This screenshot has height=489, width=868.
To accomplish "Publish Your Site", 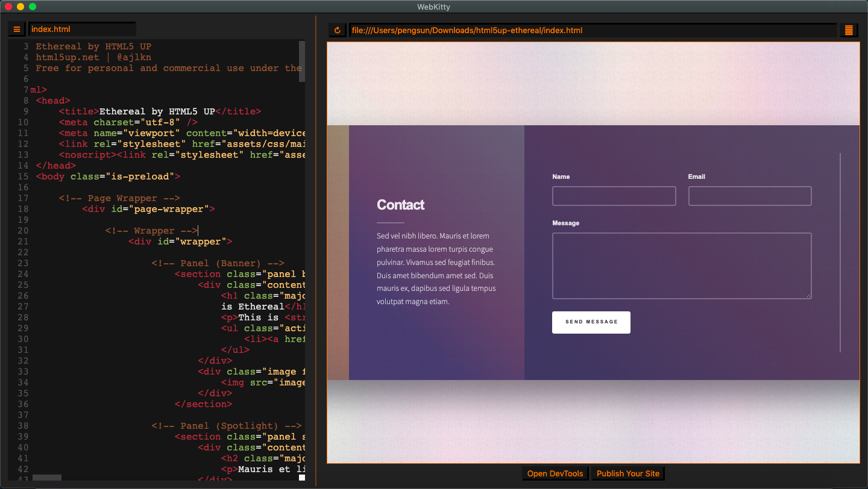I will pos(628,473).
